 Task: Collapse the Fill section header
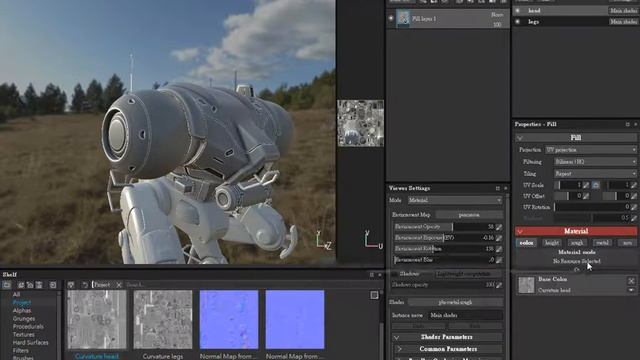click(576, 138)
